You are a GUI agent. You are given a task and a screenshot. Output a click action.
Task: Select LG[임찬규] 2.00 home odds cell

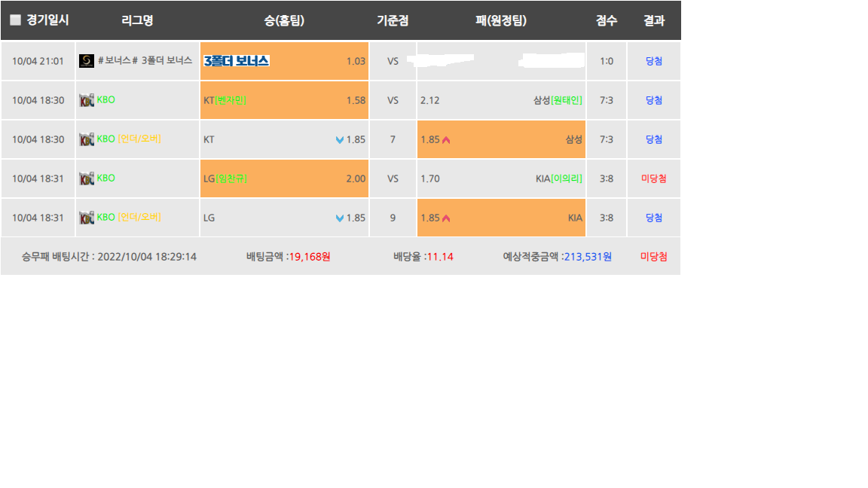tap(284, 178)
